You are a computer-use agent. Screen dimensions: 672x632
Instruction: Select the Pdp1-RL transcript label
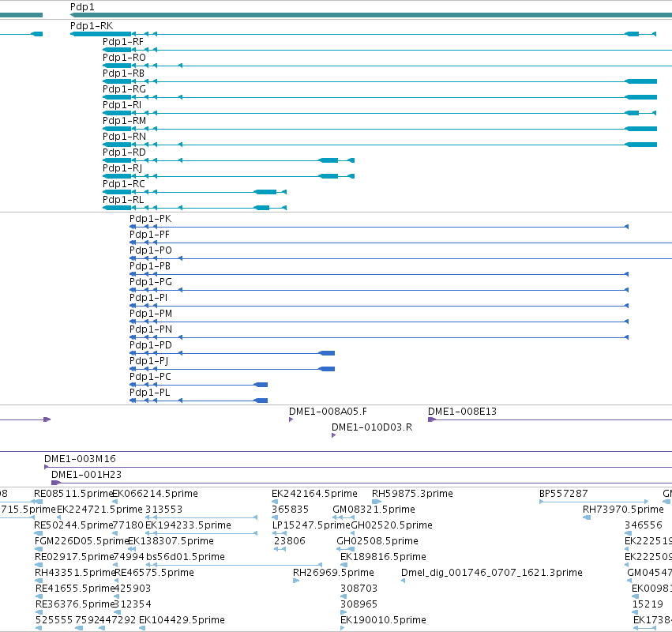(x=123, y=200)
